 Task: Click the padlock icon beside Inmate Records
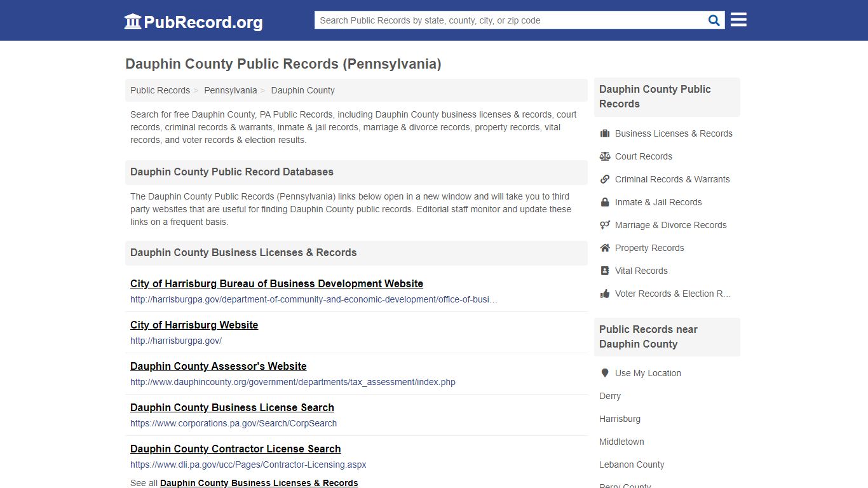coord(605,202)
